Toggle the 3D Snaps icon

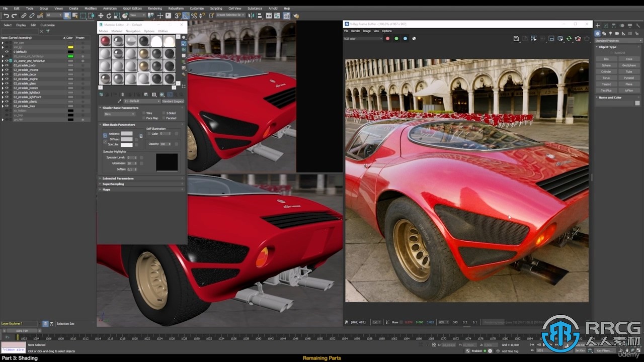click(178, 16)
